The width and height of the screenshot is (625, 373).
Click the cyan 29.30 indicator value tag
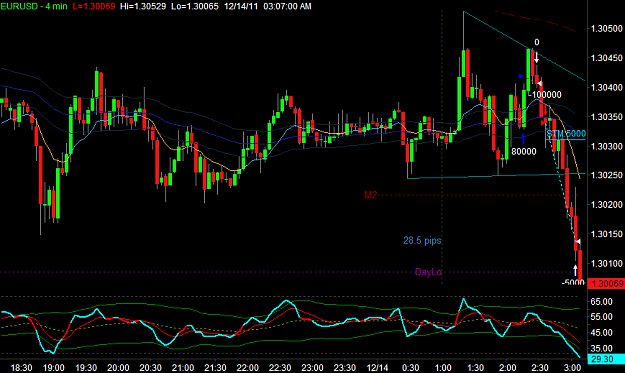coord(606,359)
